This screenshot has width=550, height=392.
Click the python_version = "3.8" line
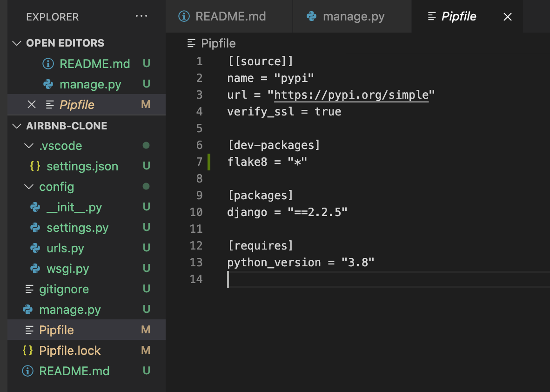pos(301,262)
